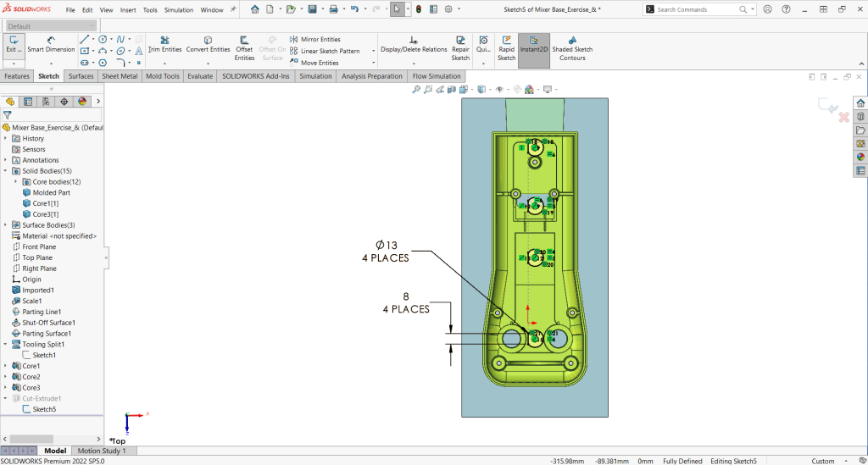Open the Insert menu
Image resolution: width=868 pixels, height=465 pixels.
click(x=128, y=10)
